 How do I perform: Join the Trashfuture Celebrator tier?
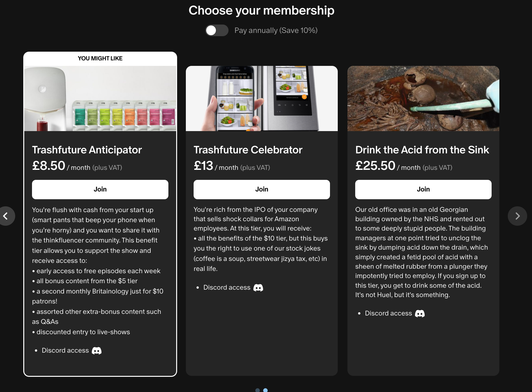(x=262, y=190)
